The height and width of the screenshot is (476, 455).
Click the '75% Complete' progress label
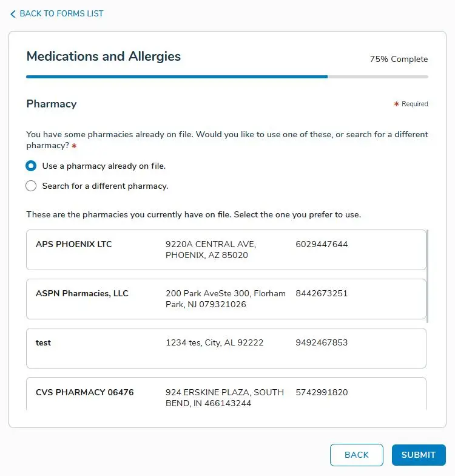pos(399,59)
